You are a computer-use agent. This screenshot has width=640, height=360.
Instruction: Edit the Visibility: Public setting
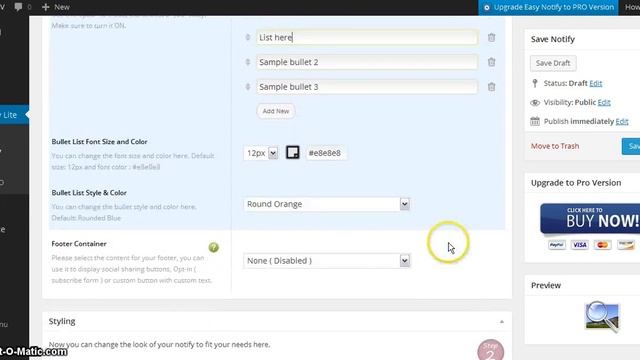(x=604, y=102)
